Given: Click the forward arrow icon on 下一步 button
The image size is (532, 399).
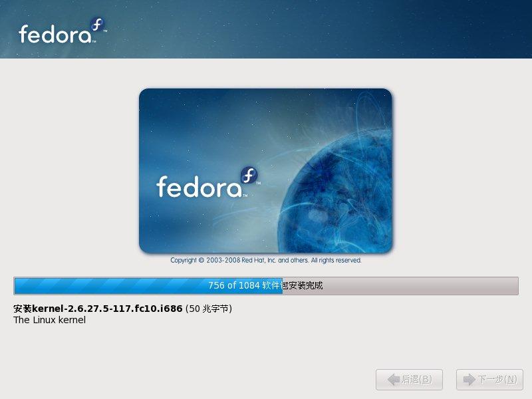Looking at the screenshot, I should point(469,379).
